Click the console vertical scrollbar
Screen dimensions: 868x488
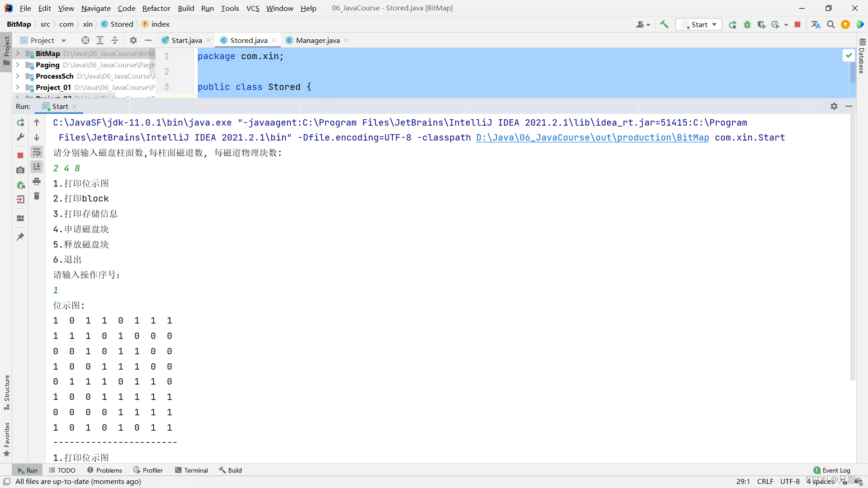click(x=853, y=248)
